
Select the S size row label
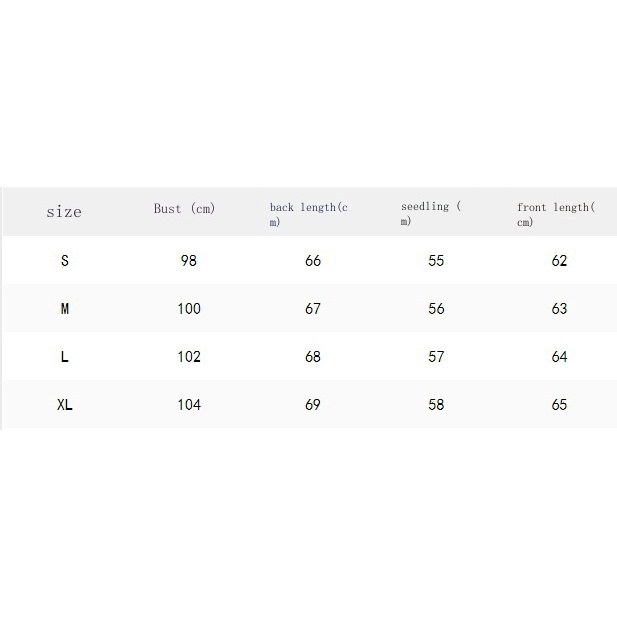(x=65, y=261)
